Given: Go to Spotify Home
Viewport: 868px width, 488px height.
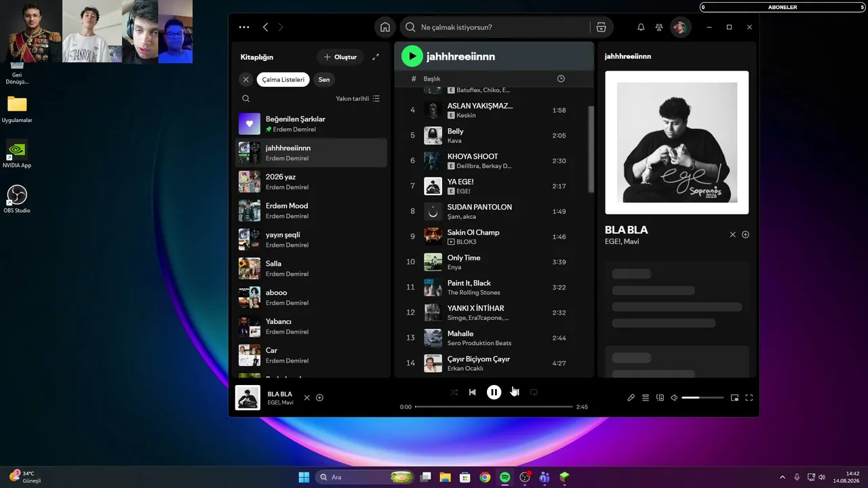Looking at the screenshot, I should [x=385, y=27].
